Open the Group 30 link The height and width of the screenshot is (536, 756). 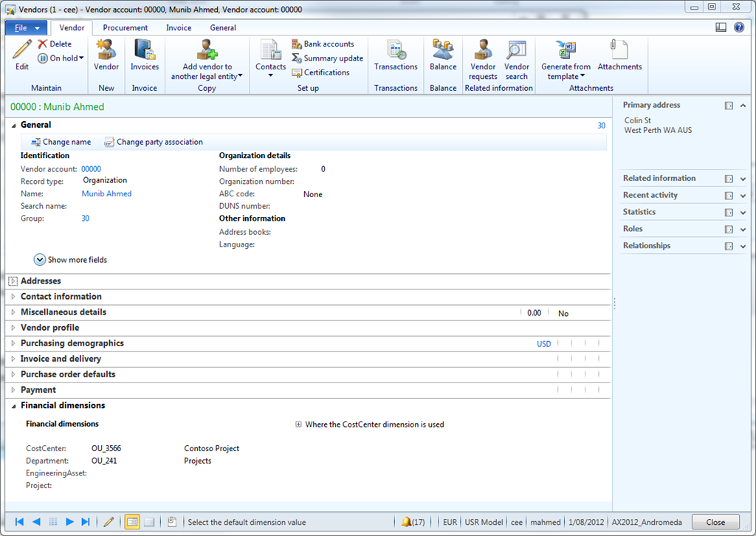click(86, 219)
